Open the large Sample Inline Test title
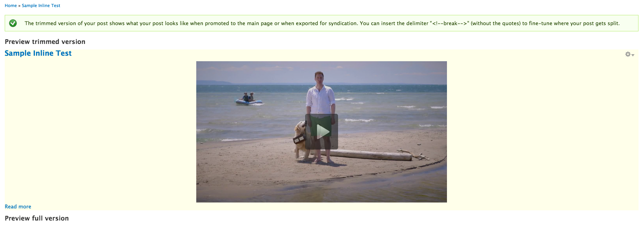 [x=38, y=53]
